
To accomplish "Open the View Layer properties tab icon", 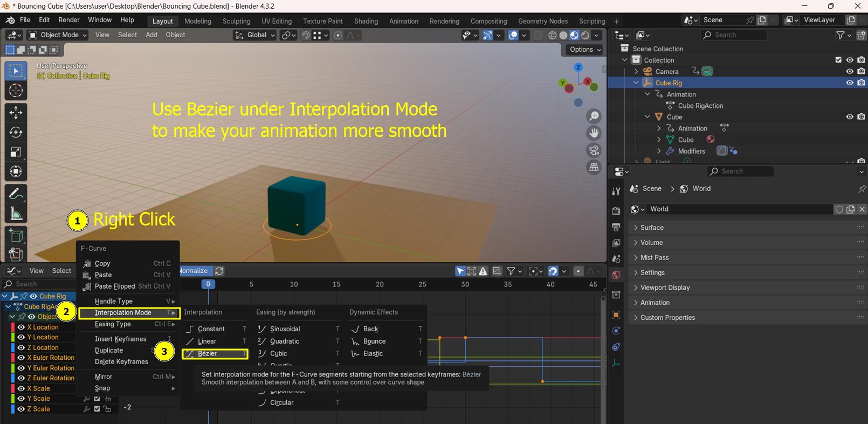I will click(x=616, y=243).
